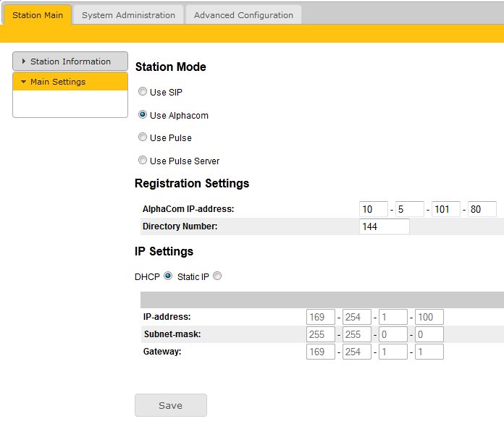
Task: Open the Advanced Configuration tab
Action: (243, 15)
